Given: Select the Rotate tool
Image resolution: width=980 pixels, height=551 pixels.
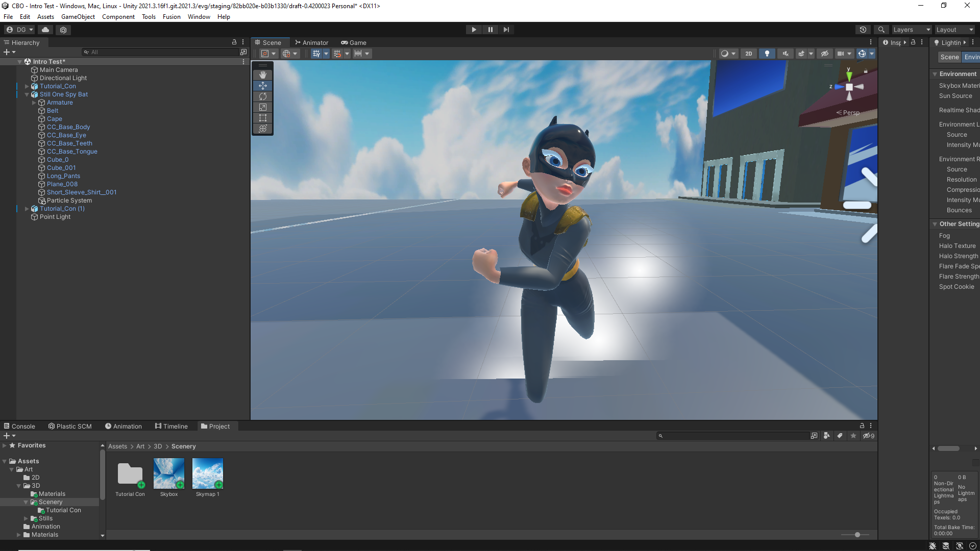Looking at the screenshot, I should (263, 96).
